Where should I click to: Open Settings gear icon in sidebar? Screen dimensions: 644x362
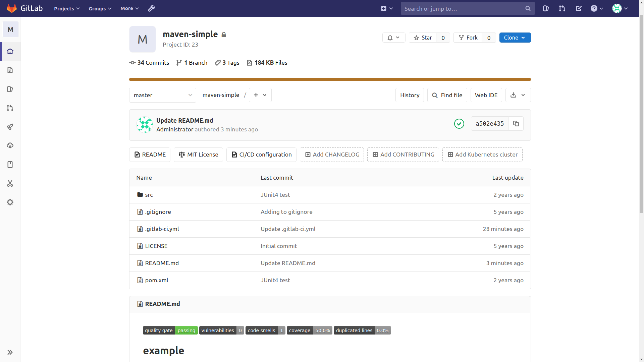pos(10,202)
